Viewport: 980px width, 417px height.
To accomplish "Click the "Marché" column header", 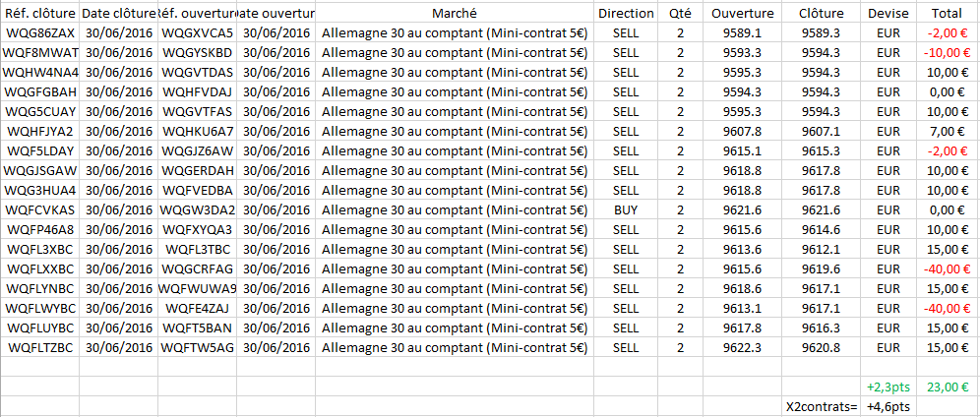I will point(455,13).
